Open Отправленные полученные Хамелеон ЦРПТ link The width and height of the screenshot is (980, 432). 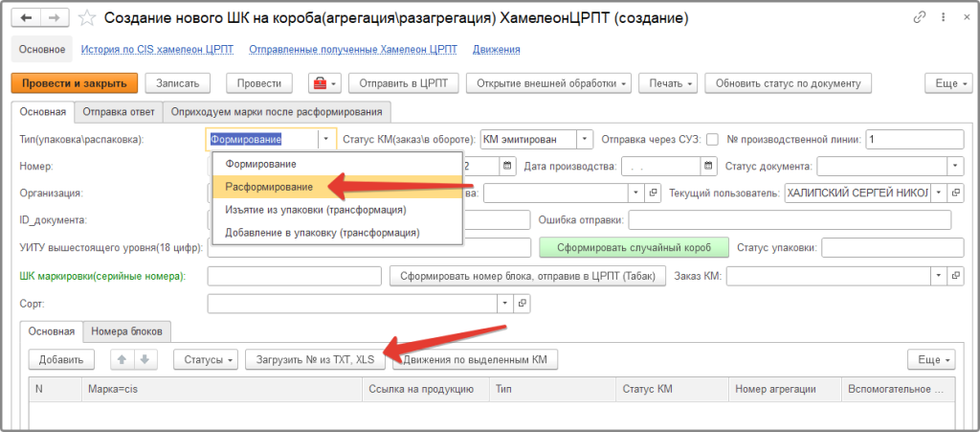point(352,50)
